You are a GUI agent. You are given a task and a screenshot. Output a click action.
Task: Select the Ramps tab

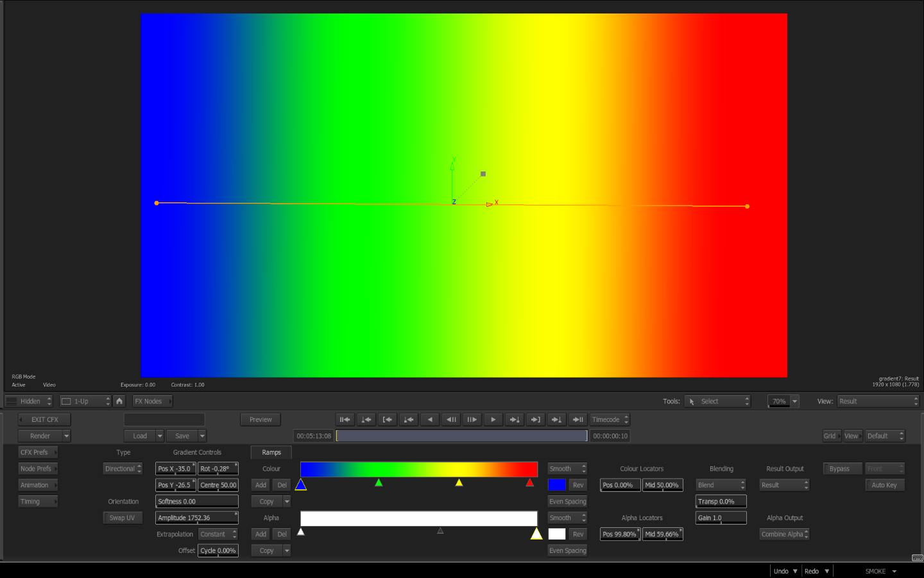point(271,453)
